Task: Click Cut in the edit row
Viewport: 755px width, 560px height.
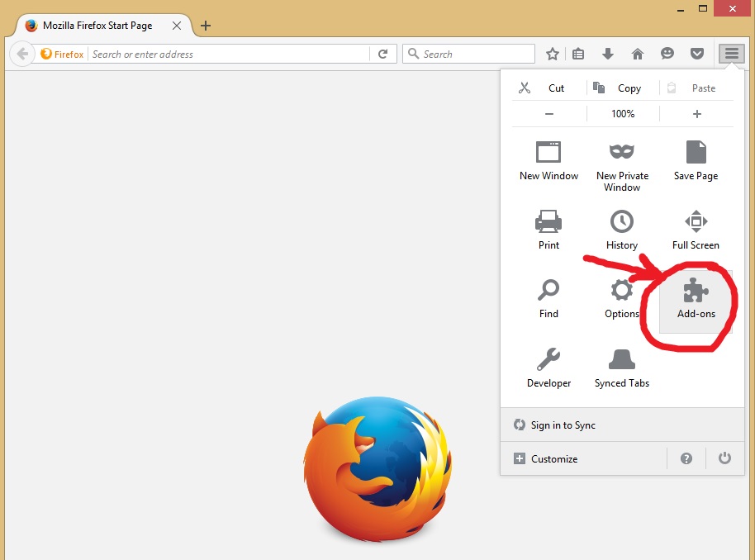Action: (549, 88)
